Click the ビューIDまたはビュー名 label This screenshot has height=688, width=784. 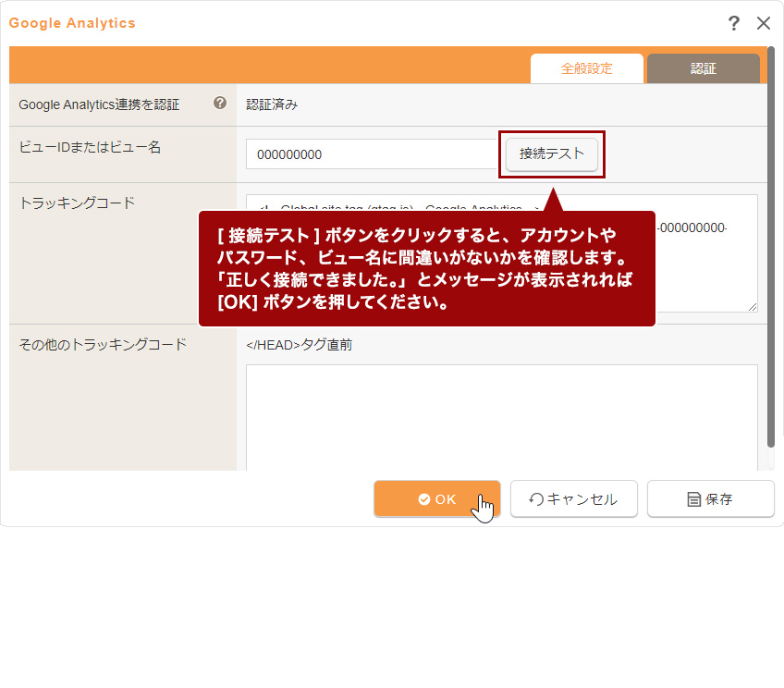click(x=90, y=147)
